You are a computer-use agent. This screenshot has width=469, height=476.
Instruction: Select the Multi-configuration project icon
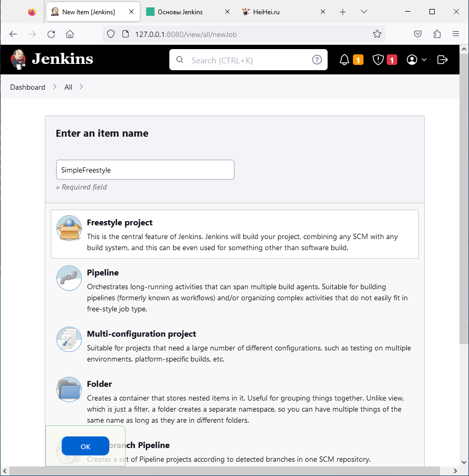pyautogui.click(x=69, y=339)
